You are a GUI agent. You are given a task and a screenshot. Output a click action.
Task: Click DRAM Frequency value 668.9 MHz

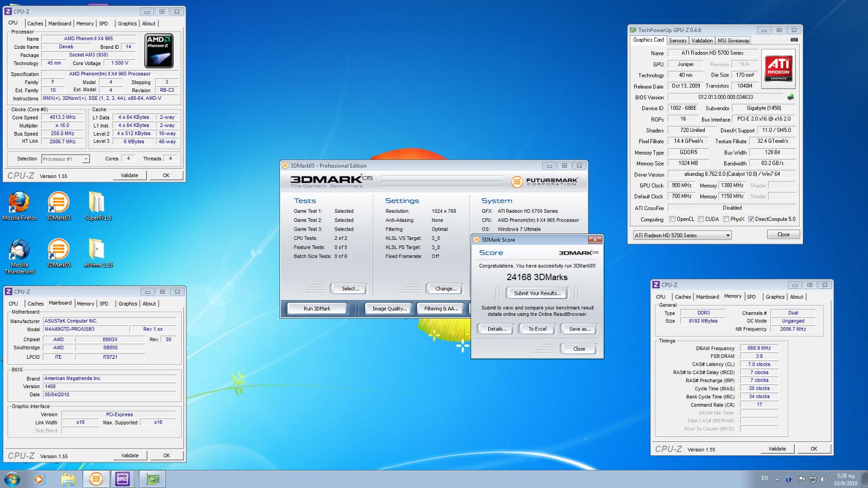(x=759, y=348)
